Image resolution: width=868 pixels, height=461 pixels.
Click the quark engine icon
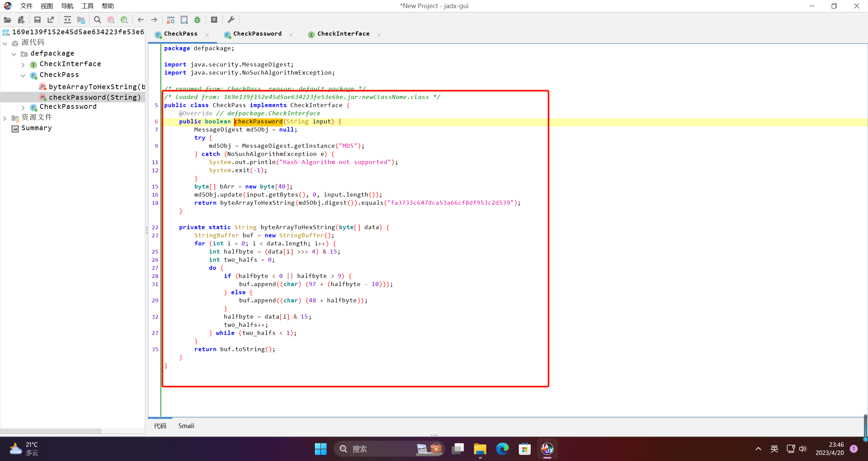coord(184,20)
